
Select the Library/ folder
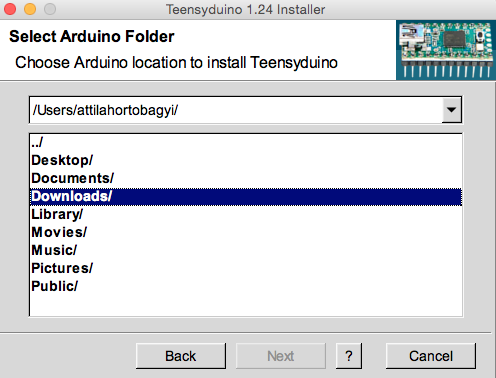pyautogui.click(x=246, y=214)
